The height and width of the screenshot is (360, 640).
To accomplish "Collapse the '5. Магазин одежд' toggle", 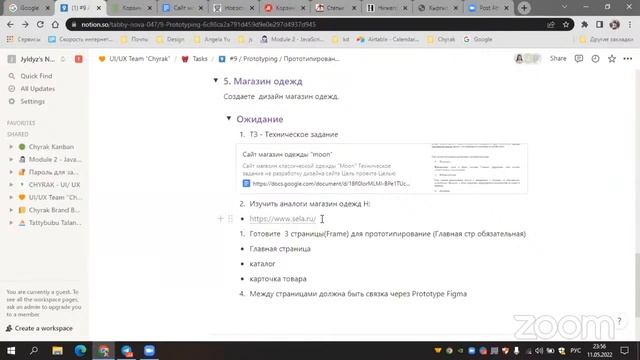I will (x=216, y=80).
